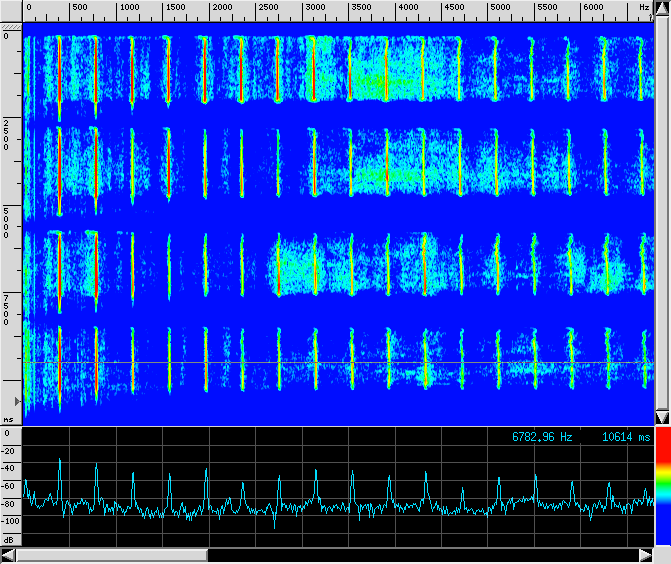Image resolution: width=671 pixels, height=564 pixels.
Task: Select the 7500 ms mark on time ruler
Action: (x=9, y=309)
